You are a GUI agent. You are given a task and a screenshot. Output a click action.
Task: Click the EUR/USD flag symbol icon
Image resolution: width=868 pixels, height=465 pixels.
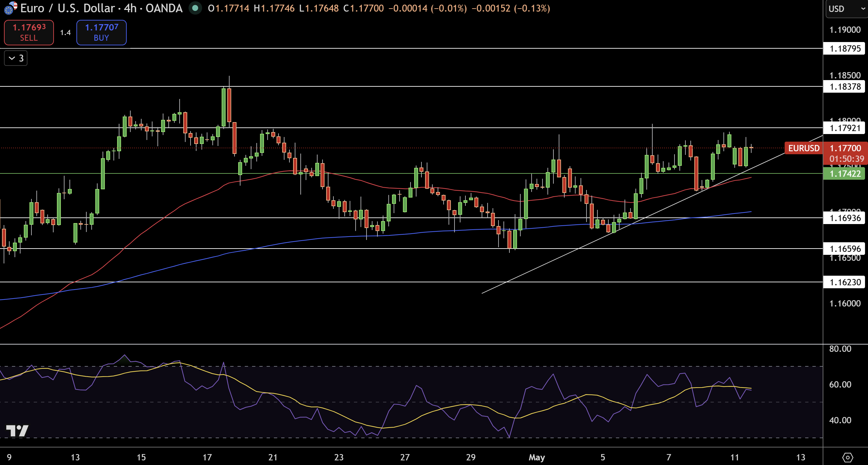tap(11, 8)
